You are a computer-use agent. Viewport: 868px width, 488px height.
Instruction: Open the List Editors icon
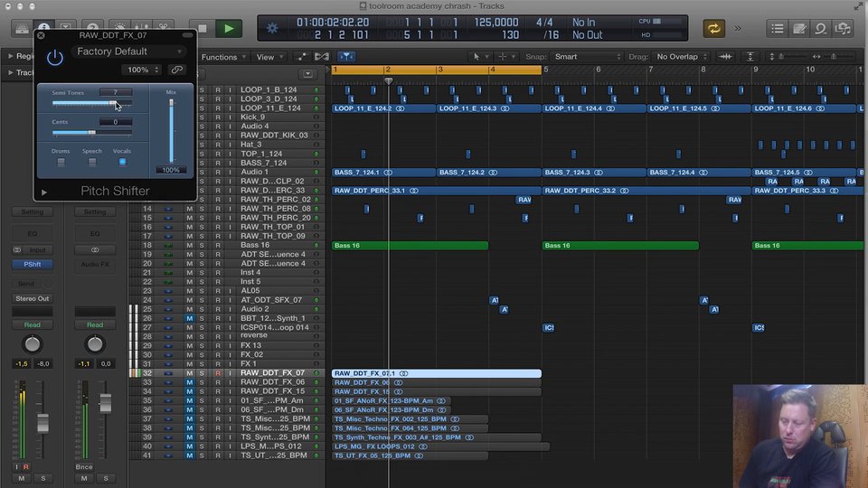coord(778,28)
